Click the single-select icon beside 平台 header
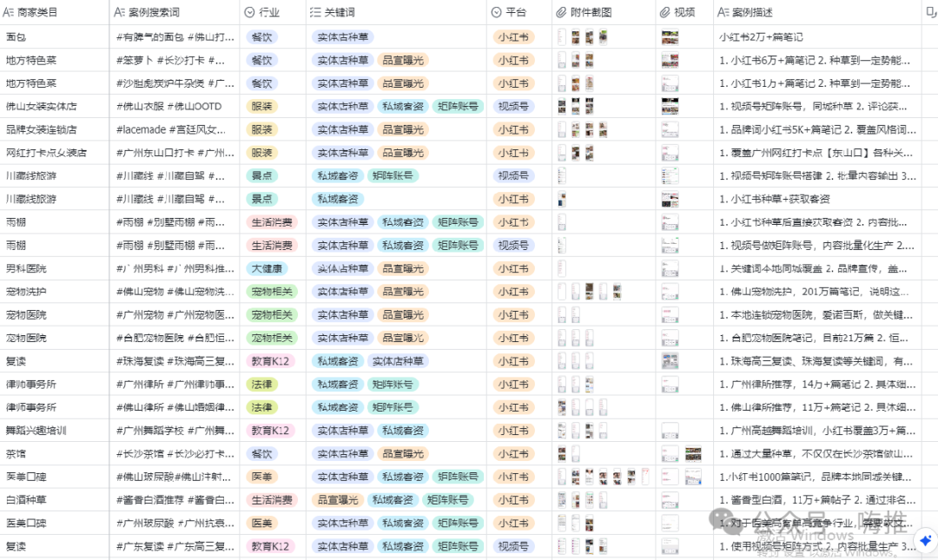938x560 pixels. pyautogui.click(x=496, y=12)
